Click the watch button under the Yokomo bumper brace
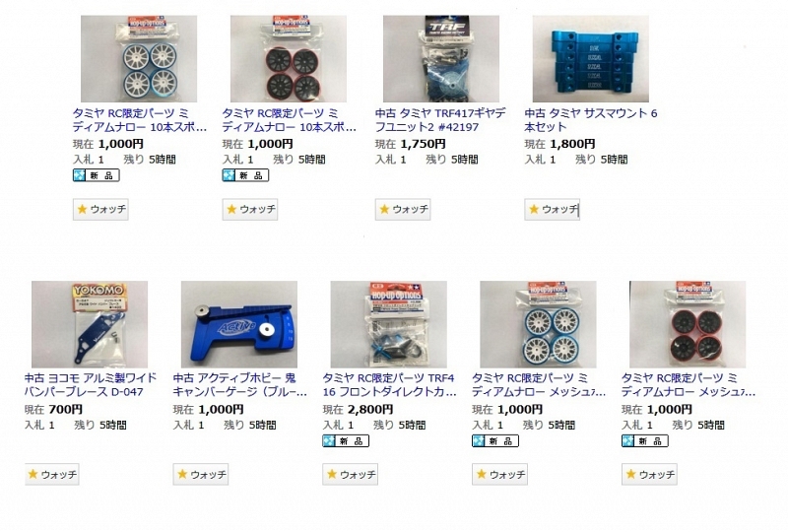Viewport: 788px width, 532px height. pyautogui.click(x=52, y=474)
